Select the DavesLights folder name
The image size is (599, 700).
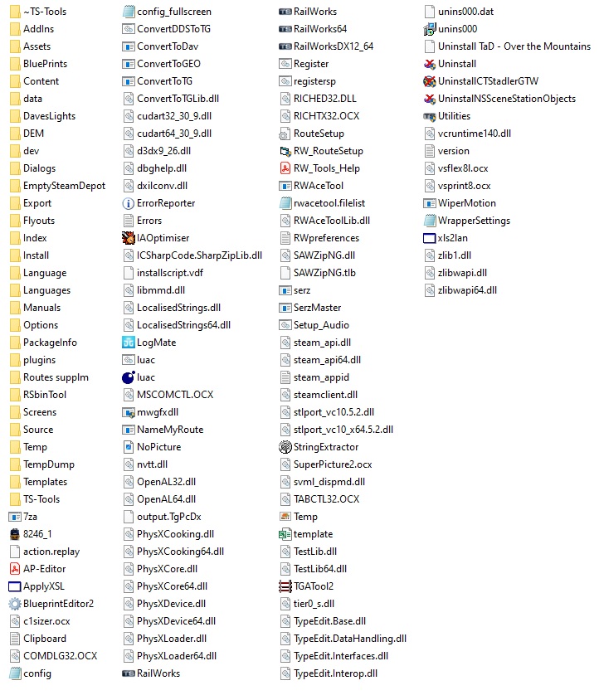pyautogui.click(x=50, y=116)
